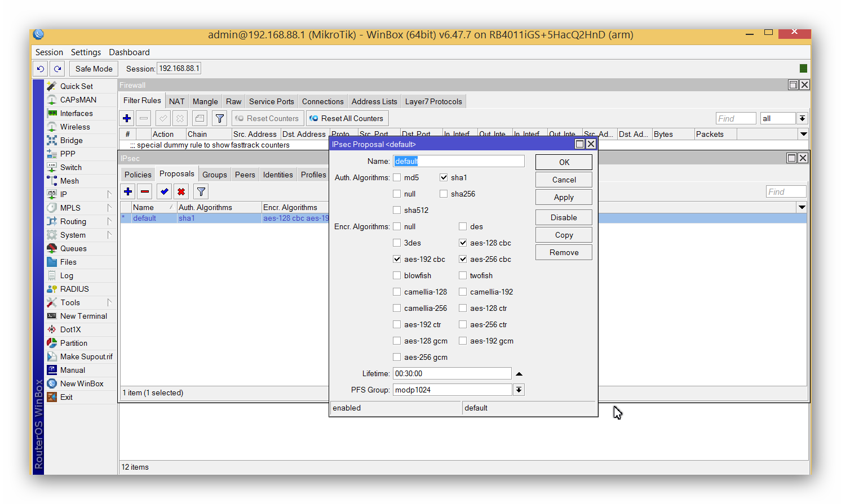Open the Settings menu
Screen dimensions: 841x504
coord(86,52)
